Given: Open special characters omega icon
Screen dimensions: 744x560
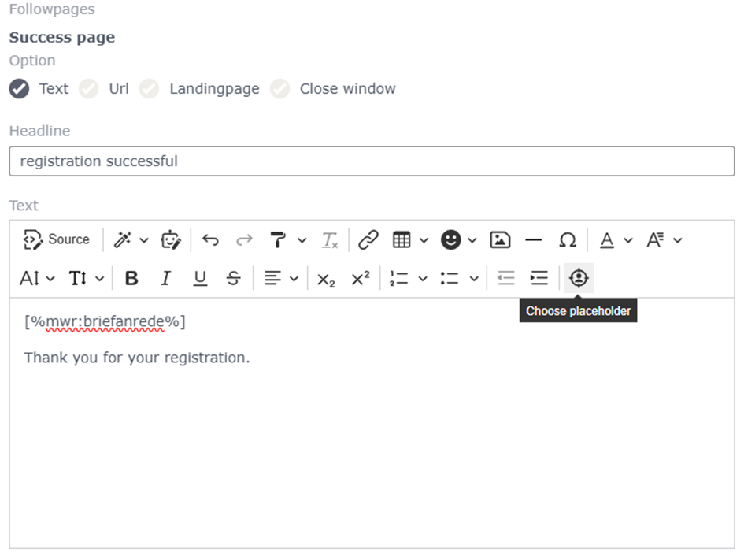Looking at the screenshot, I should (568, 239).
